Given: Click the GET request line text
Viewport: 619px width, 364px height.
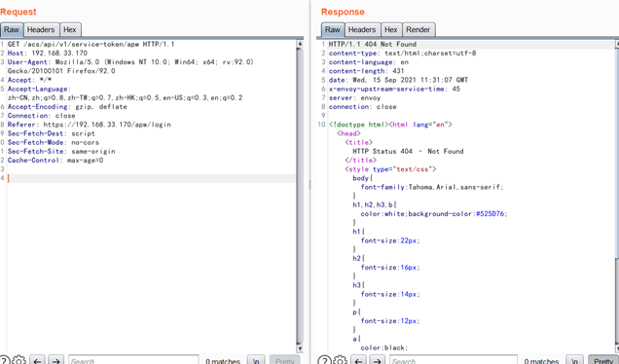Looking at the screenshot, I should (91, 44).
